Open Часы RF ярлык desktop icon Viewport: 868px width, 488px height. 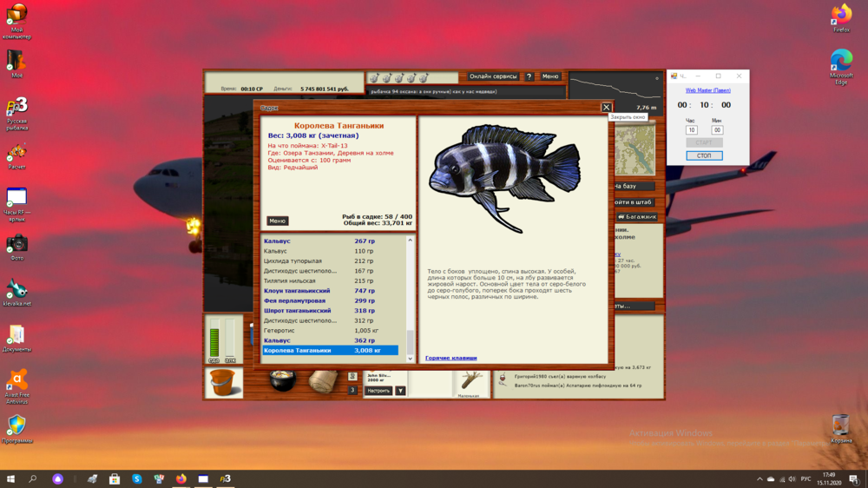coord(16,204)
